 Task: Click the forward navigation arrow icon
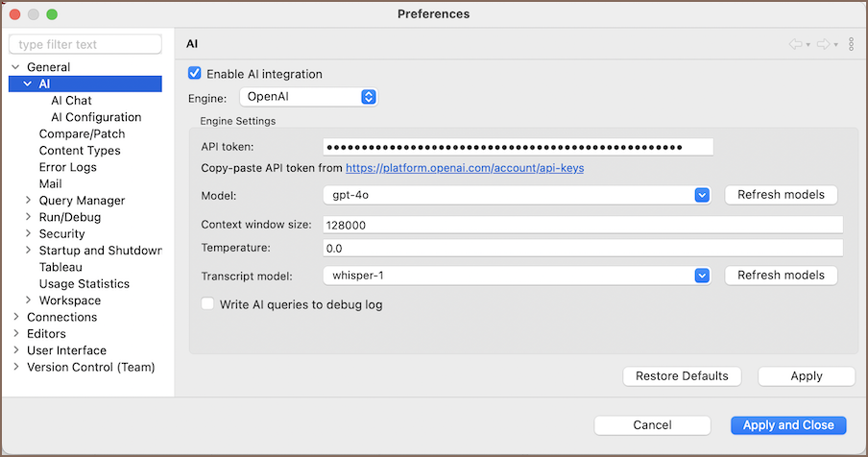[823, 45]
